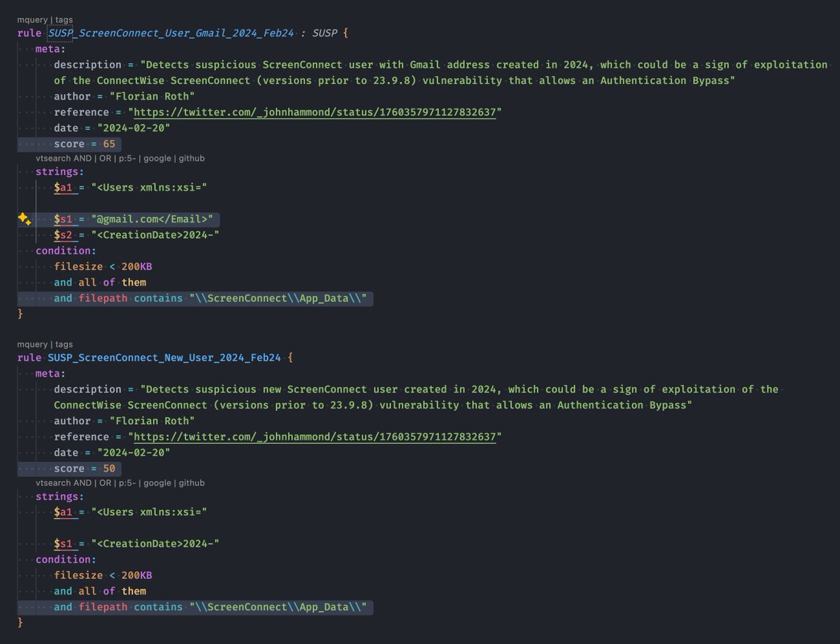This screenshot has width=840, height=644.
Task: Click score value 50
Action: pyautogui.click(x=109, y=468)
